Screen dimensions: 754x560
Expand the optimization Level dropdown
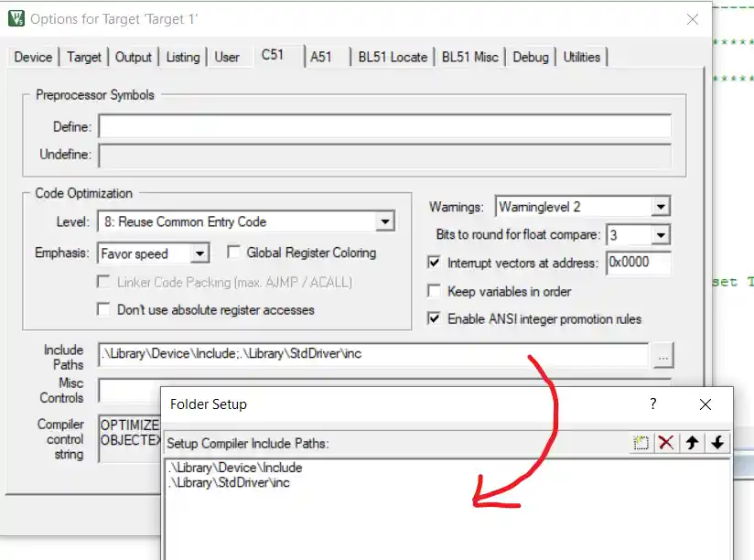point(385,221)
